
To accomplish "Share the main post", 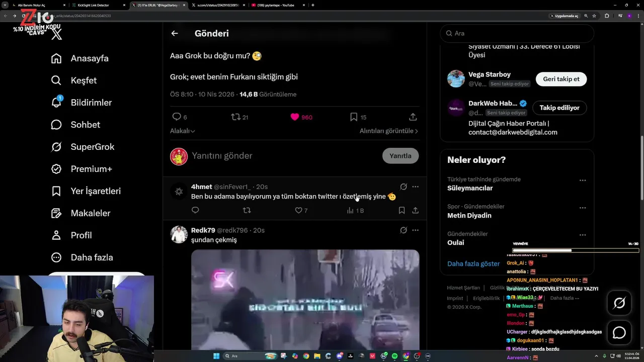I will coord(413,117).
